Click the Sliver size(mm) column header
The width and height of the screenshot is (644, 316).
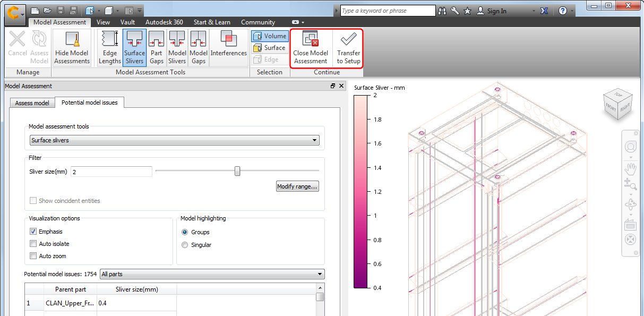pos(136,289)
